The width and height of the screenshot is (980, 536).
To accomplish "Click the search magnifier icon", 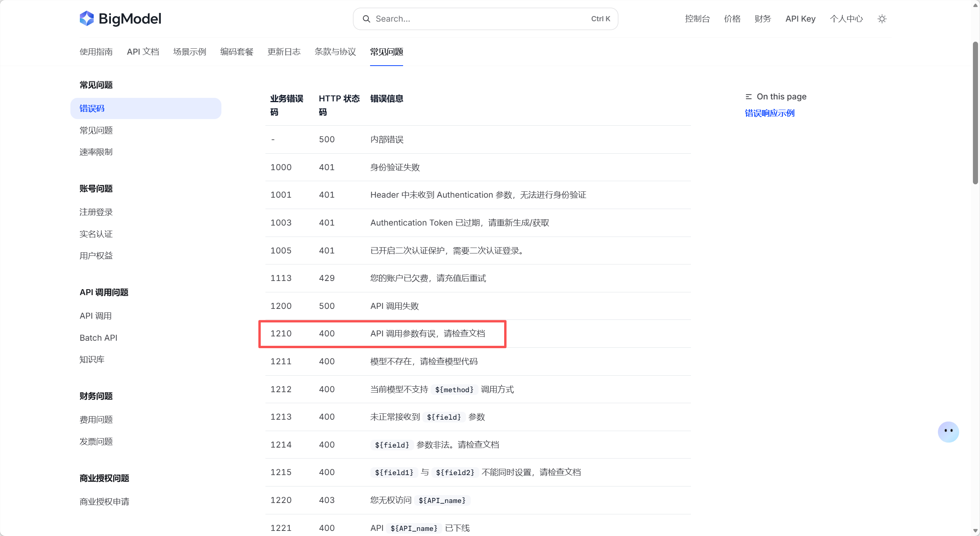I will click(366, 19).
